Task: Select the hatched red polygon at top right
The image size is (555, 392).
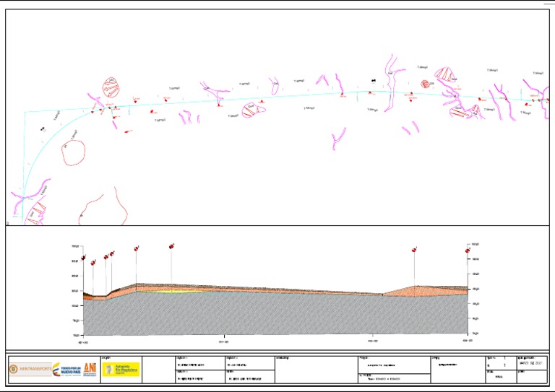Action: coord(444,74)
